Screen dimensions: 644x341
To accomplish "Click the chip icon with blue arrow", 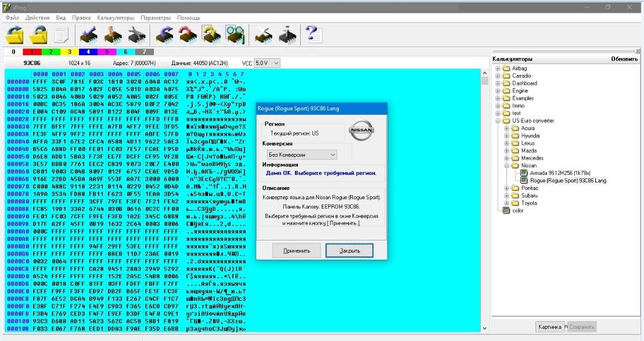I will [x=165, y=35].
